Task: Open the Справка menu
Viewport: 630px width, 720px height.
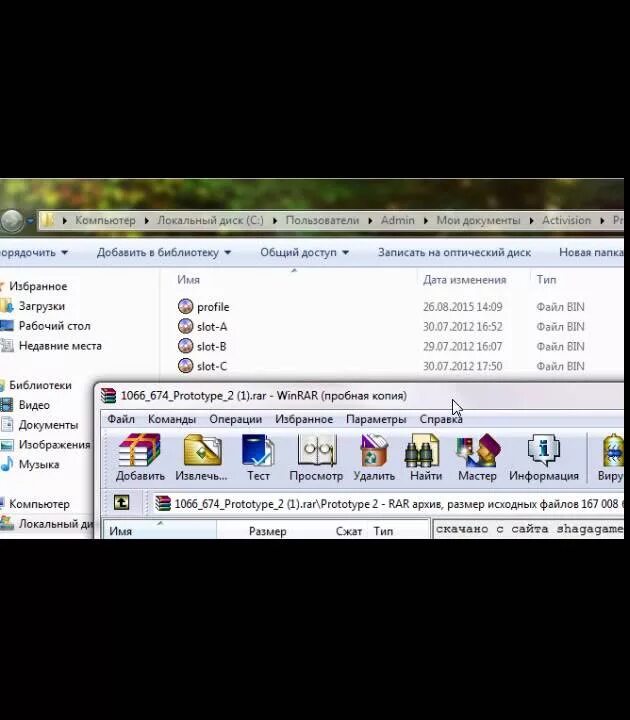Action: point(441,419)
